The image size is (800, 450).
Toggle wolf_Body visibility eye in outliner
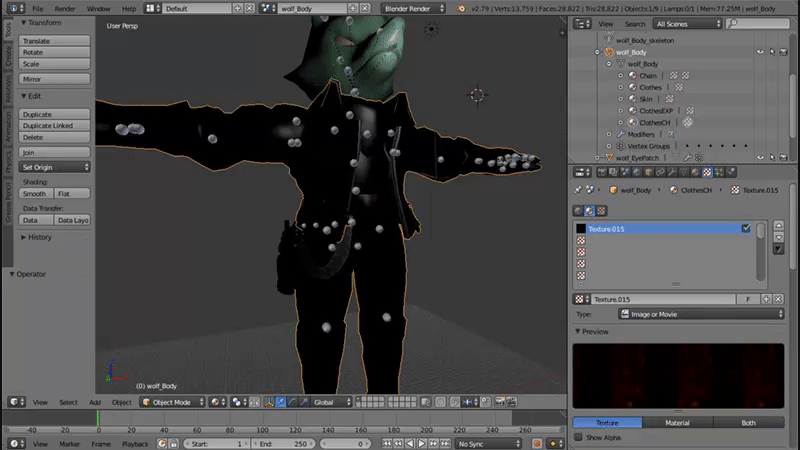(x=760, y=52)
